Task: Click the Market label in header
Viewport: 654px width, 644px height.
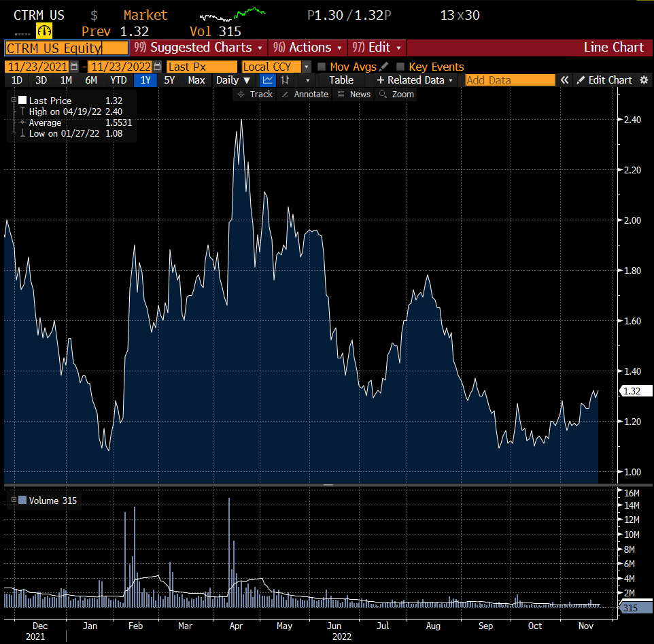Action: [x=145, y=15]
